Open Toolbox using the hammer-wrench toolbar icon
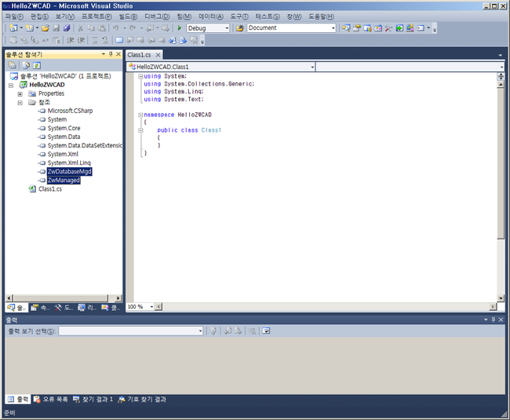 click(388, 28)
